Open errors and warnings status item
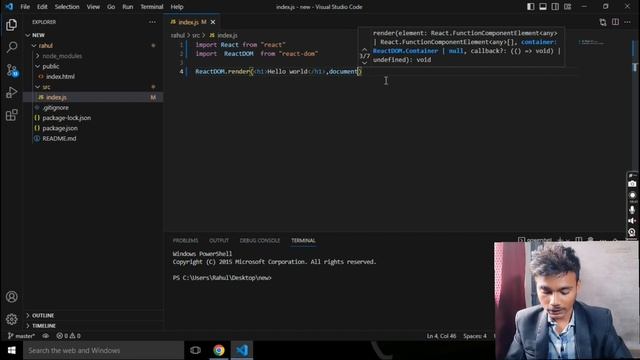Viewport: 640px width, 360px height. click(x=69, y=336)
